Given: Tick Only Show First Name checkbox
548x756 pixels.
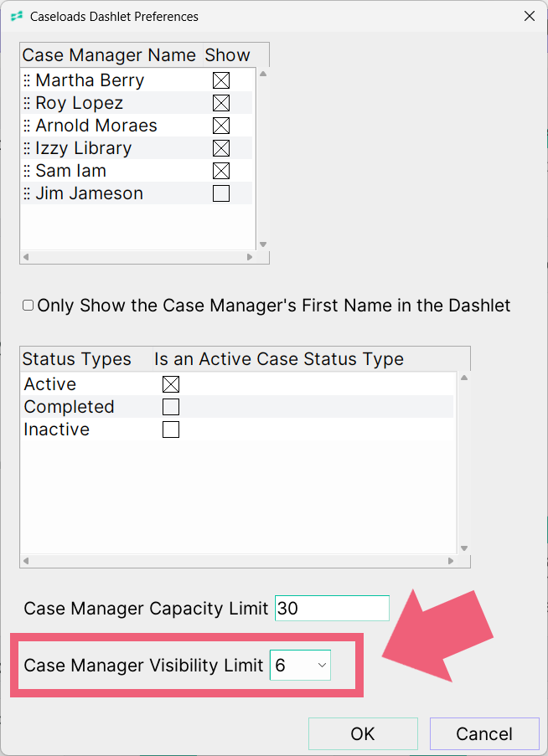Looking at the screenshot, I should [28, 306].
